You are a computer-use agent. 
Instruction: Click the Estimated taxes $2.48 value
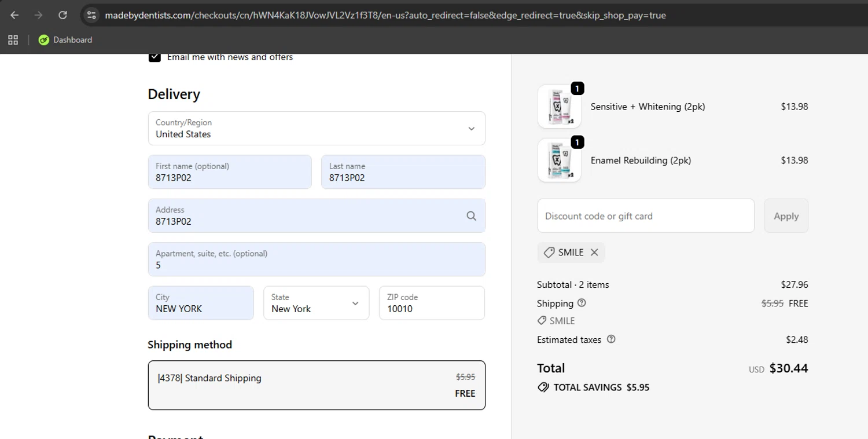click(x=797, y=339)
